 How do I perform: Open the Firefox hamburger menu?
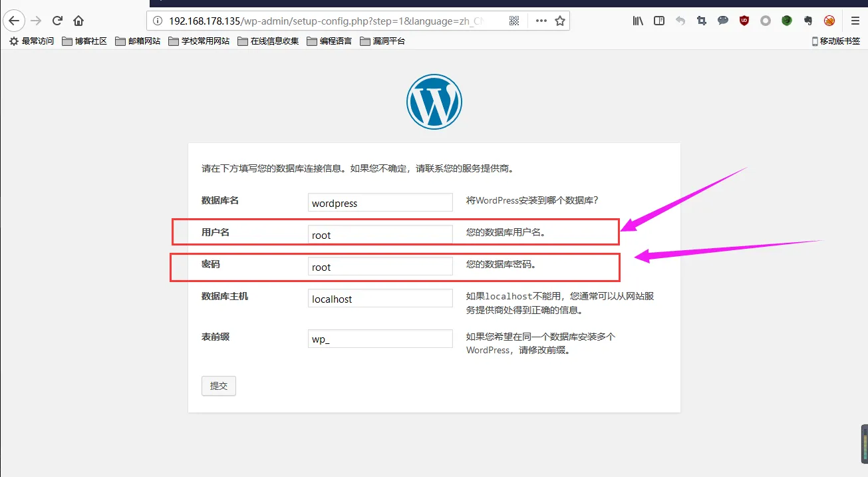(x=855, y=21)
